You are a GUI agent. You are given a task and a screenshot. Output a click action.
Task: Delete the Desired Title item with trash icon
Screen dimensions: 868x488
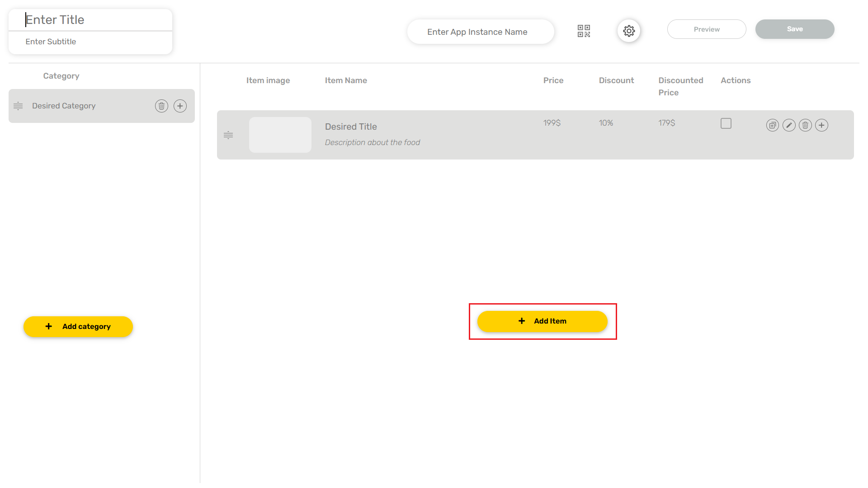point(805,125)
